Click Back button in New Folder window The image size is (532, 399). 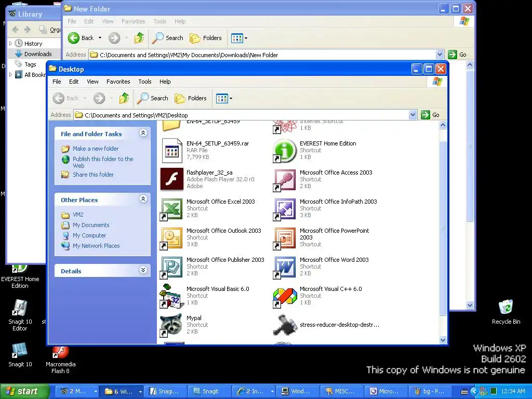81,38
